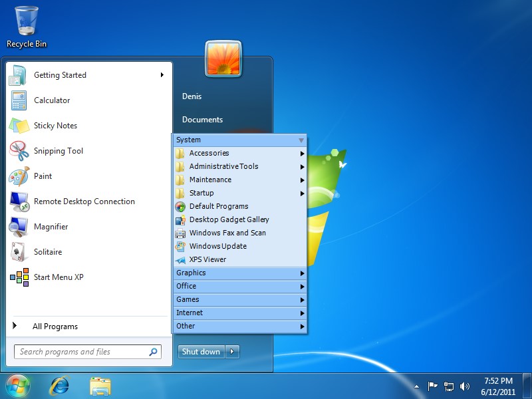Select the System category header
Screen dimensions: 532x399
coord(240,140)
